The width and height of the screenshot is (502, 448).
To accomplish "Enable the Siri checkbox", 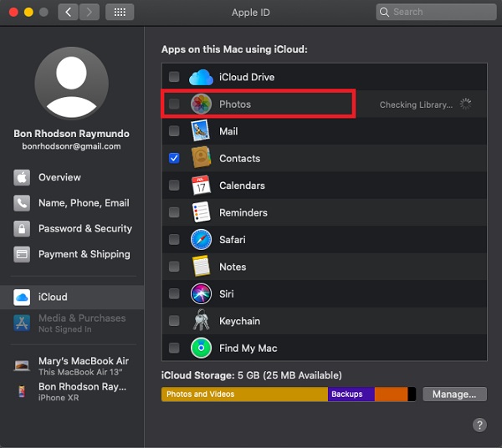I will pos(174,293).
